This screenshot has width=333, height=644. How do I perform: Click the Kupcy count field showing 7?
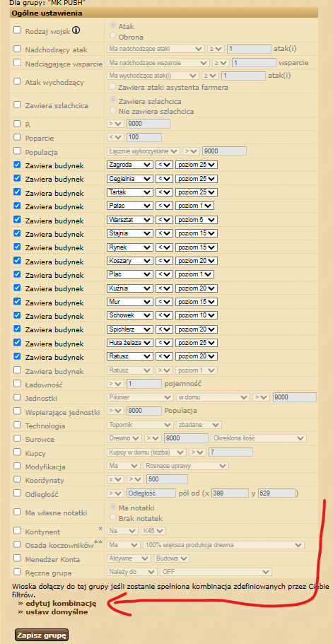point(230,452)
